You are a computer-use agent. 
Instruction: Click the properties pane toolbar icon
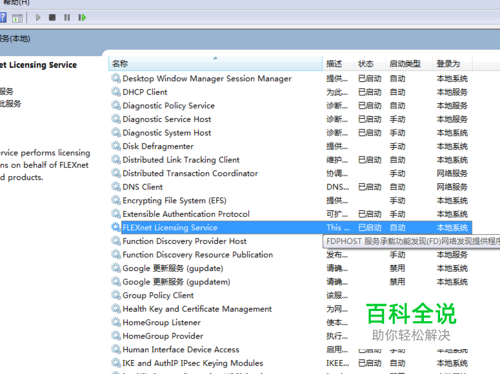coord(17,18)
